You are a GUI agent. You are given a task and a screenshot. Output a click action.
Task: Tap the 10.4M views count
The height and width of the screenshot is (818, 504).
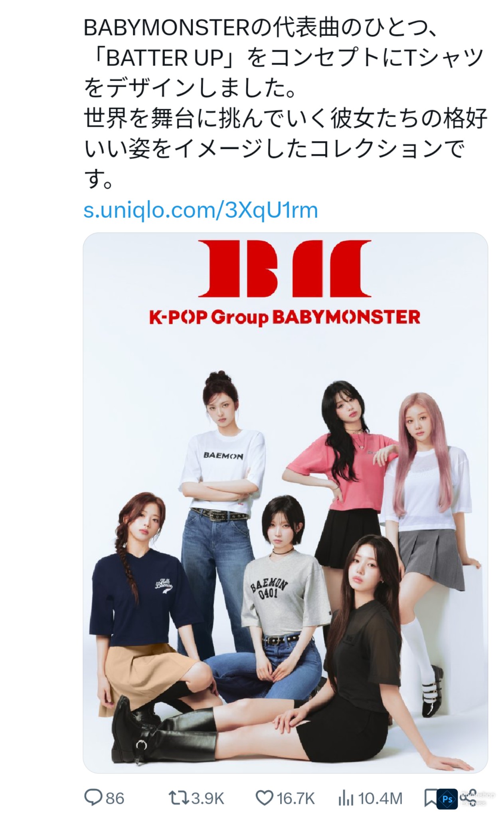click(380, 798)
